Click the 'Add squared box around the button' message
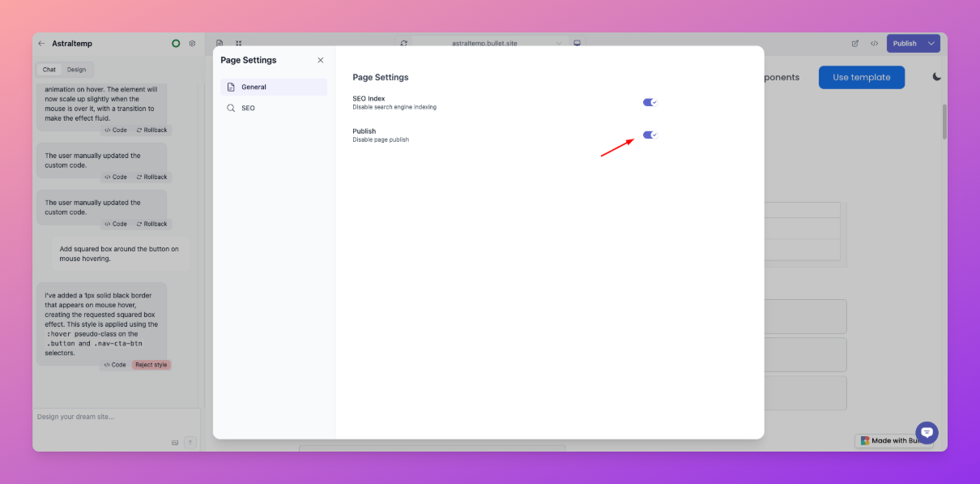980x484 pixels. click(x=121, y=254)
